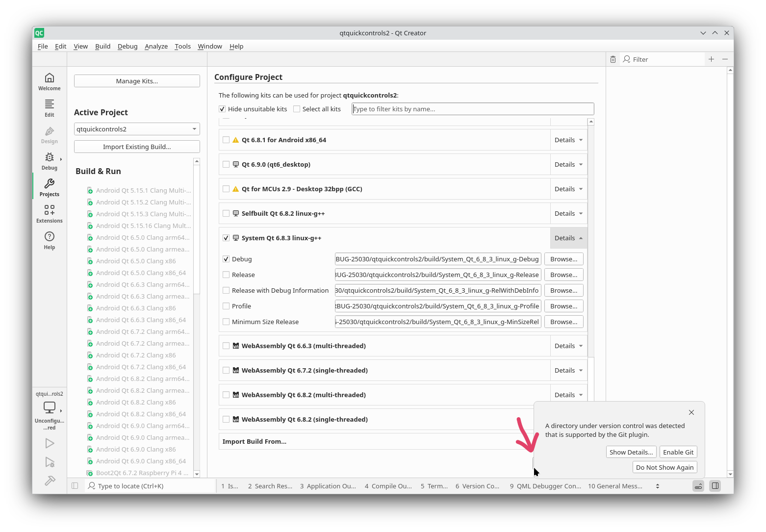Check the Selfbuilt Qt 6.8.2 linux-g++ kit
The image size is (766, 532).
tap(226, 213)
